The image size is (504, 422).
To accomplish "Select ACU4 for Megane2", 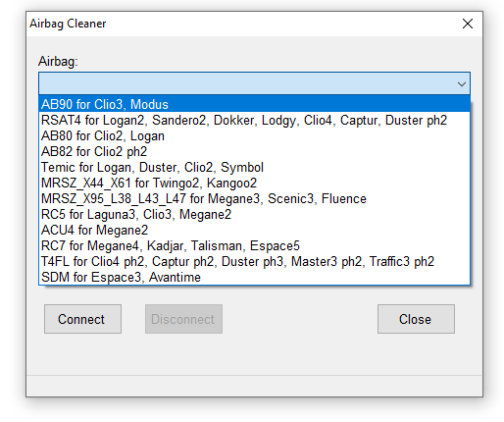I will 254,230.
